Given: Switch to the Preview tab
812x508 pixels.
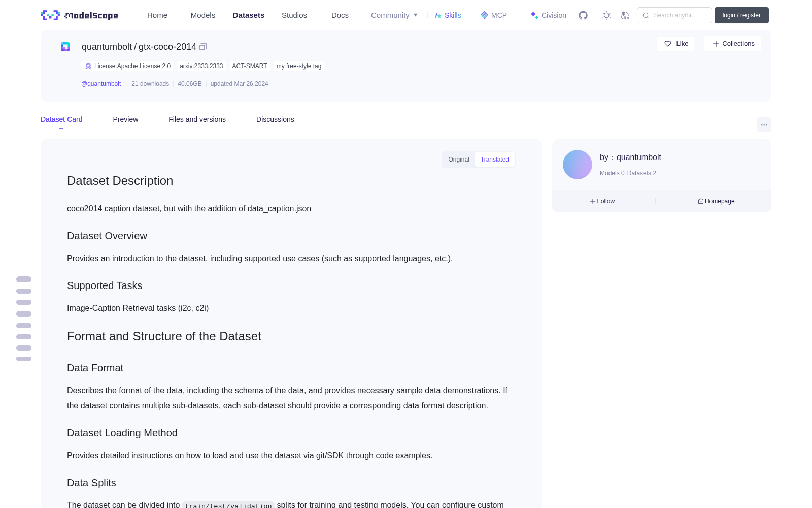Looking at the screenshot, I should click(x=125, y=119).
